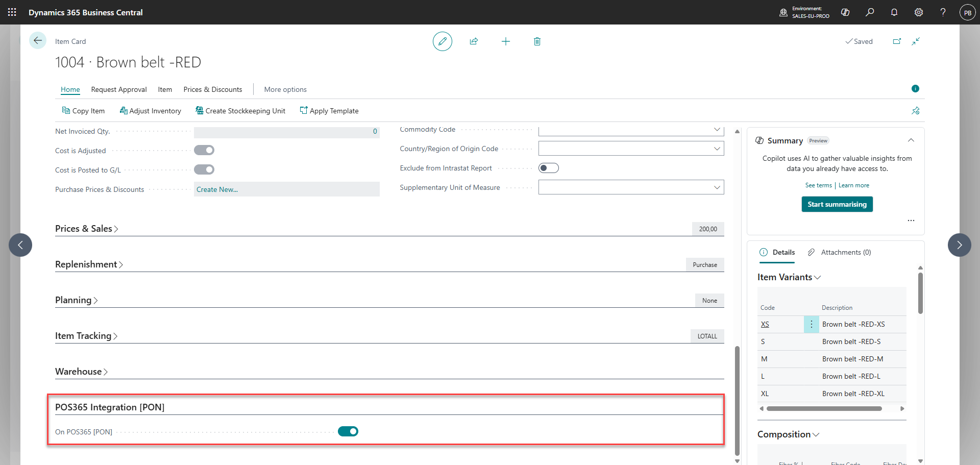
Task: Click Apply Template action
Action: 329,111
